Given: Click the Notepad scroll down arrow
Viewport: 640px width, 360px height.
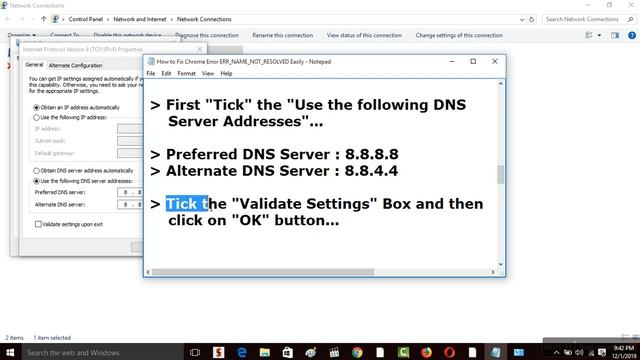Looking at the screenshot, I should coord(500,264).
